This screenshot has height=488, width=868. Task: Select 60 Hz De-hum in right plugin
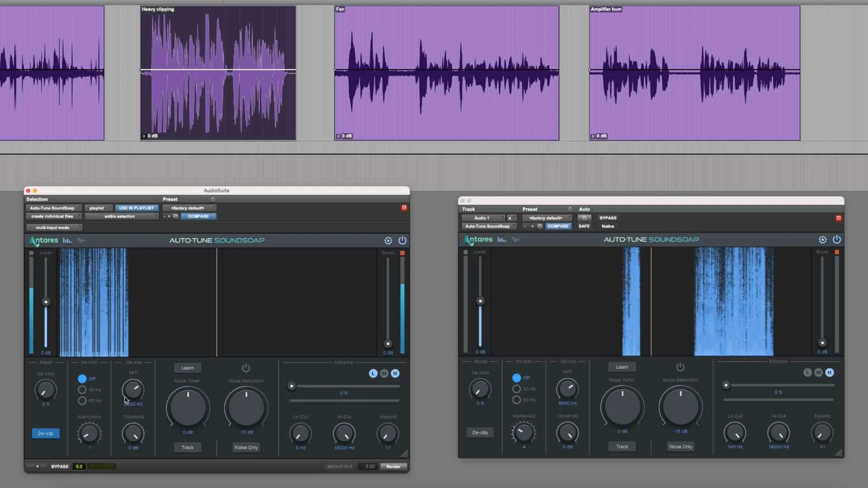516,399
